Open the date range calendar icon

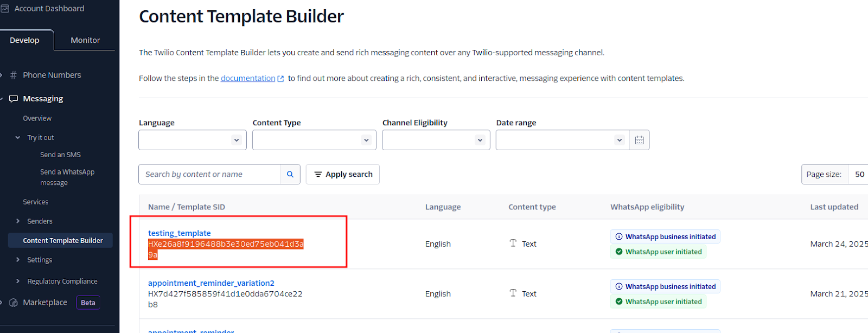coord(640,140)
